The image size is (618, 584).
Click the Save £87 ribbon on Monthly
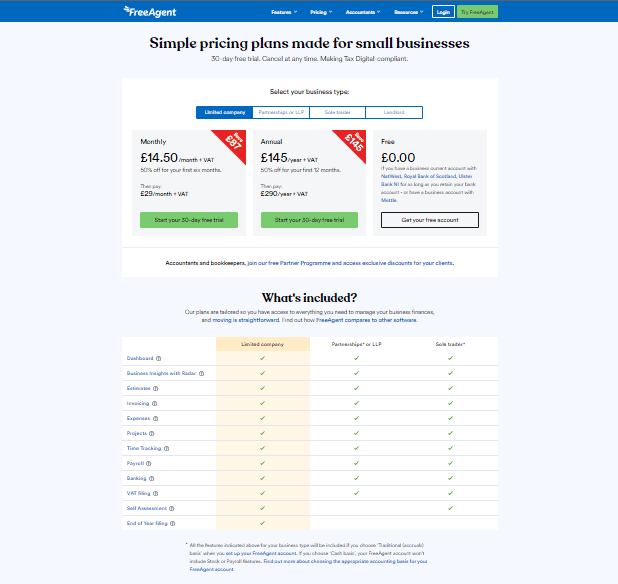point(233,141)
